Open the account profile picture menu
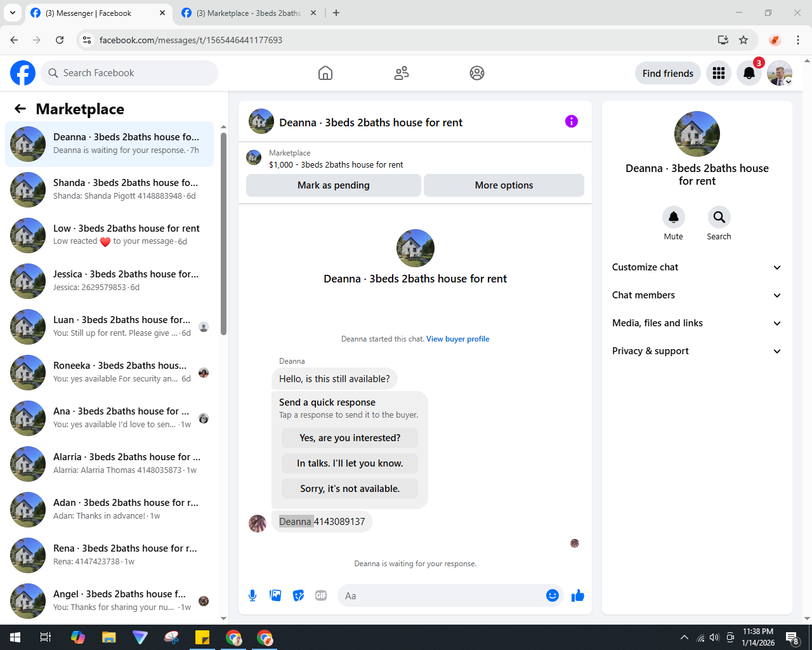This screenshot has width=812, height=650. point(780,73)
